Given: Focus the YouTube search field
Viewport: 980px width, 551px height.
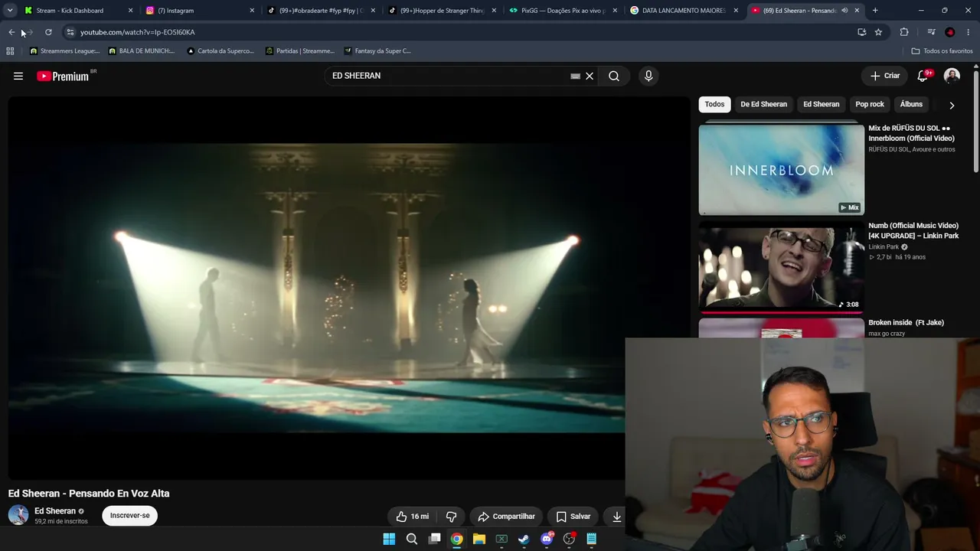Looking at the screenshot, I should coord(448,76).
